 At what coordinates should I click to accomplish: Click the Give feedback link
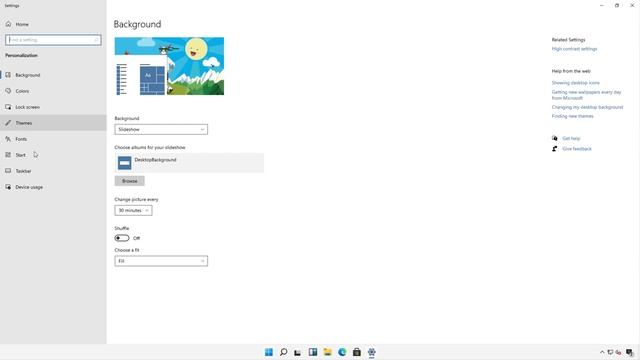pos(577,149)
